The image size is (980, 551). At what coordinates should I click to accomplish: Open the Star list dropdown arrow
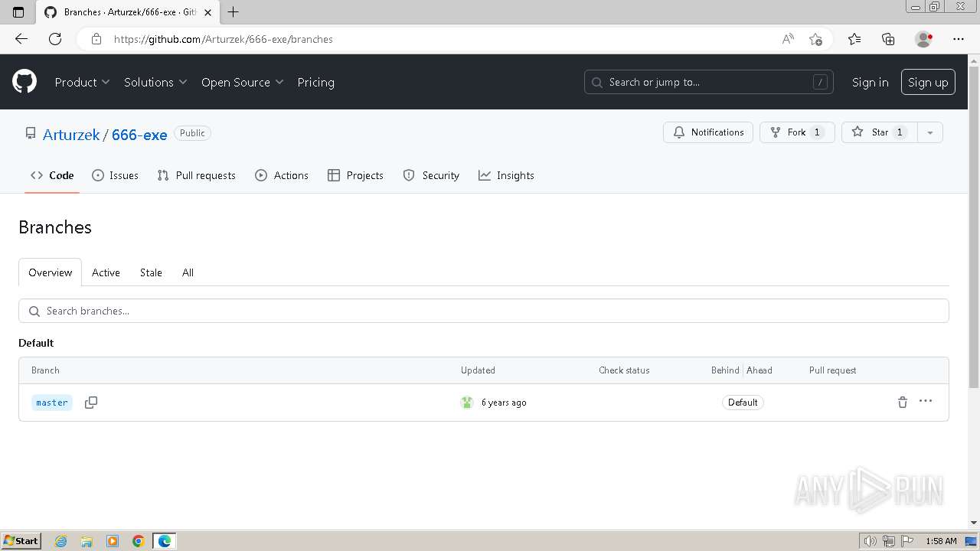[x=929, y=132]
